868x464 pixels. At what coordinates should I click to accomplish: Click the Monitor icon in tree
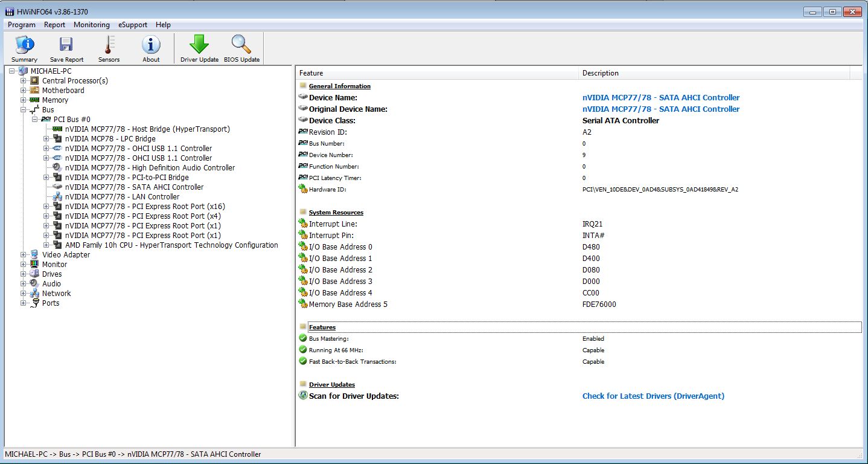34,265
